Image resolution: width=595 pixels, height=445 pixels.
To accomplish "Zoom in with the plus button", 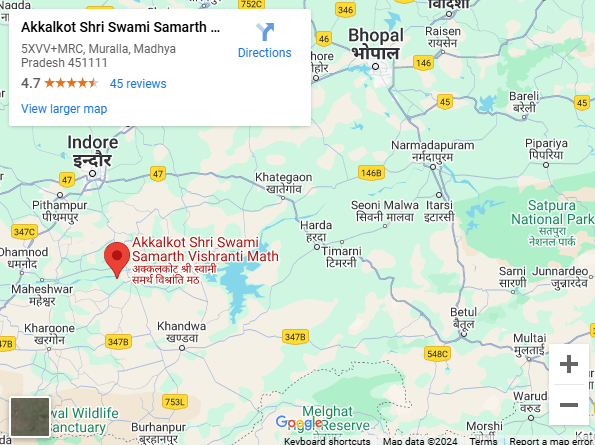I will tap(568, 364).
